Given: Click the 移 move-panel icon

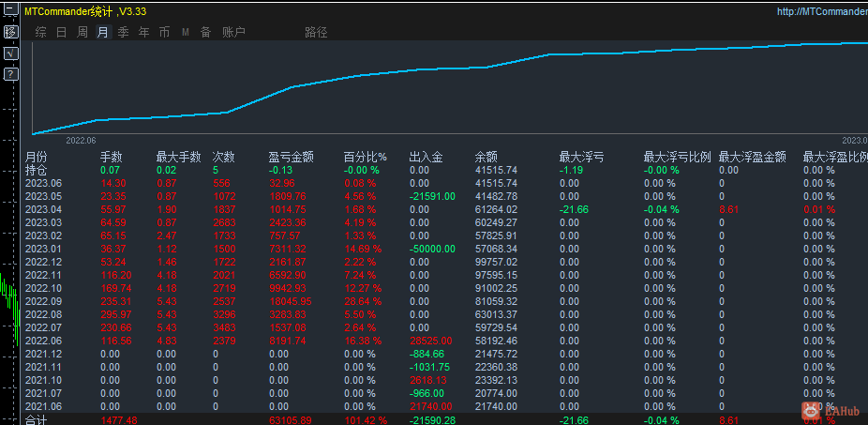Looking at the screenshot, I should (x=10, y=32).
